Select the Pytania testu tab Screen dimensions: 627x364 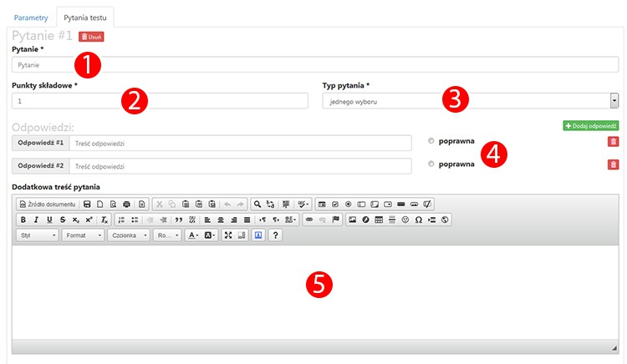[86, 17]
